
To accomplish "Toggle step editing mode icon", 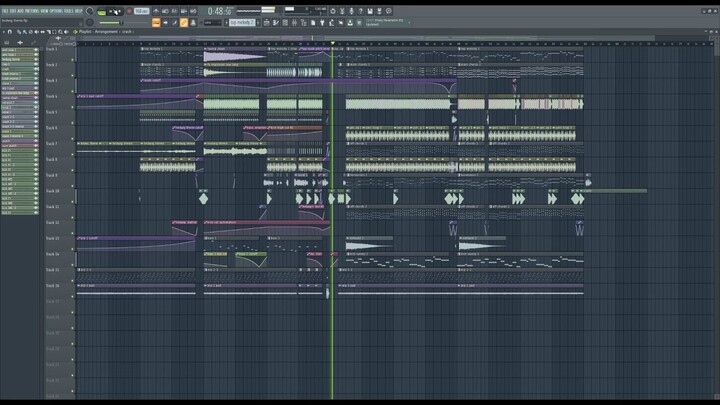I will click(174, 22).
